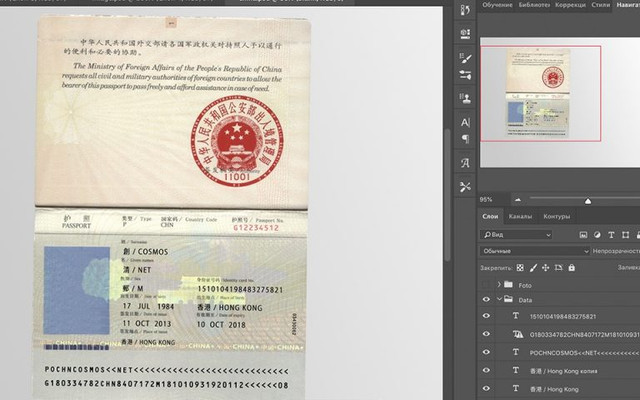The image size is (640, 400).
Task: Switch to the Каналы tab
Action: coord(520,216)
